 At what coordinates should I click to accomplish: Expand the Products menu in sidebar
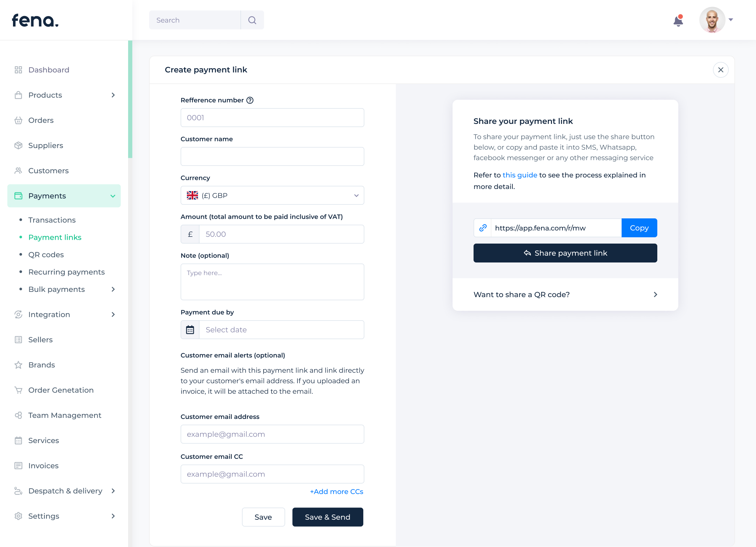(x=113, y=94)
